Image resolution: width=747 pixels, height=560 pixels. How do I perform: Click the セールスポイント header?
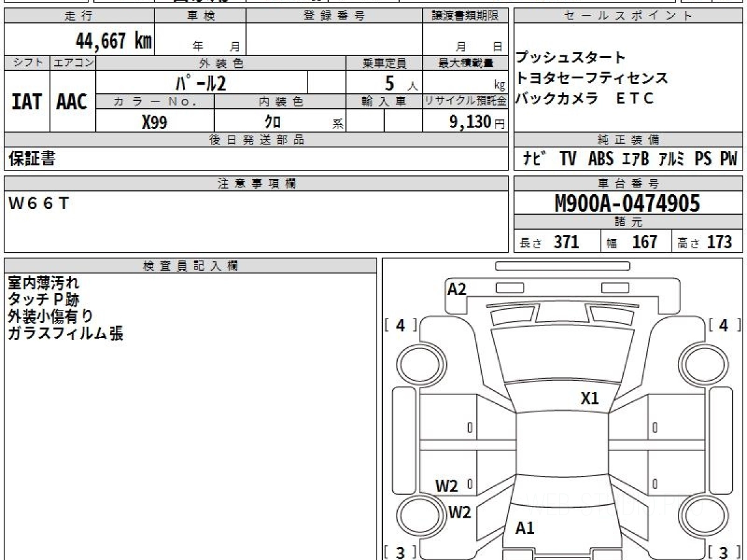(x=628, y=16)
